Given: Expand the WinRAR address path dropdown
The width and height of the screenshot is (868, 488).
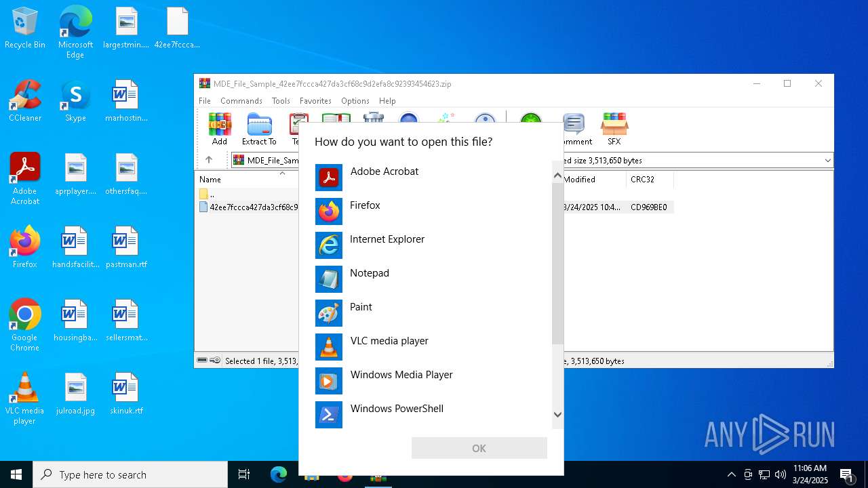Looking at the screenshot, I should click(827, 161).
